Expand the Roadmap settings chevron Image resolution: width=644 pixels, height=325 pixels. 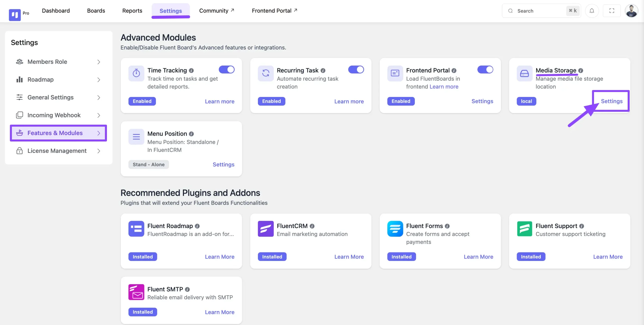pos(99,80)
